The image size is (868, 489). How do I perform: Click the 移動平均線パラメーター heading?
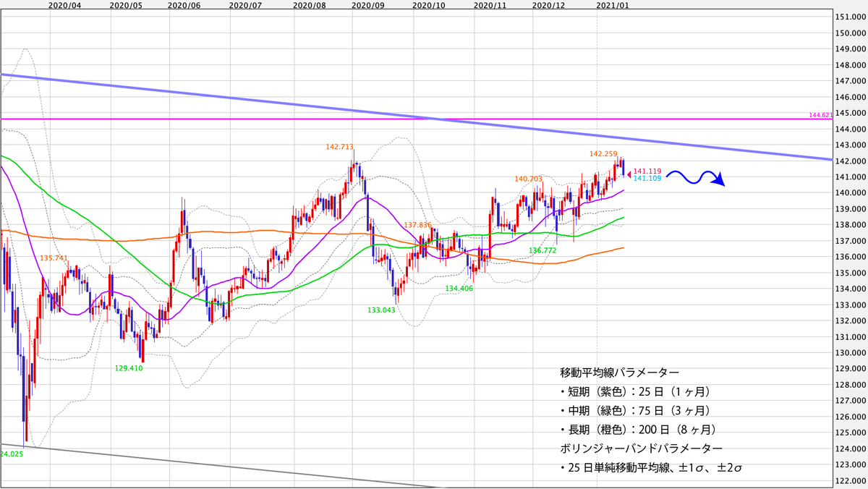(x=620, y=373)
